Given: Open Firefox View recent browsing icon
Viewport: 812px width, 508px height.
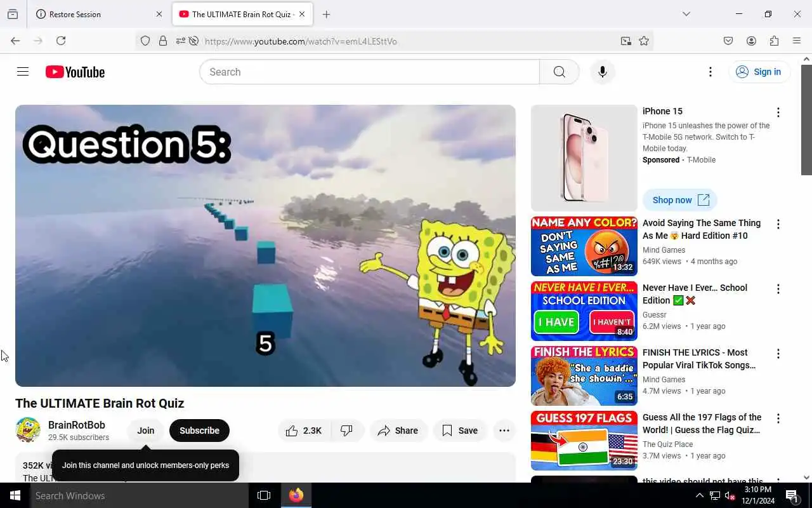Looking at the screenshot, I should (13, 14).
